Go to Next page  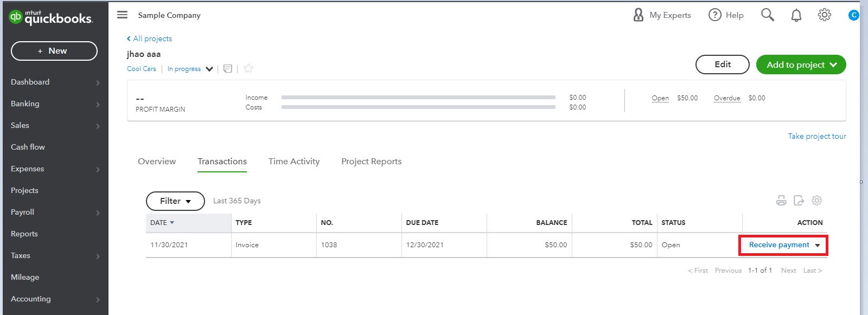click(788, 271)
